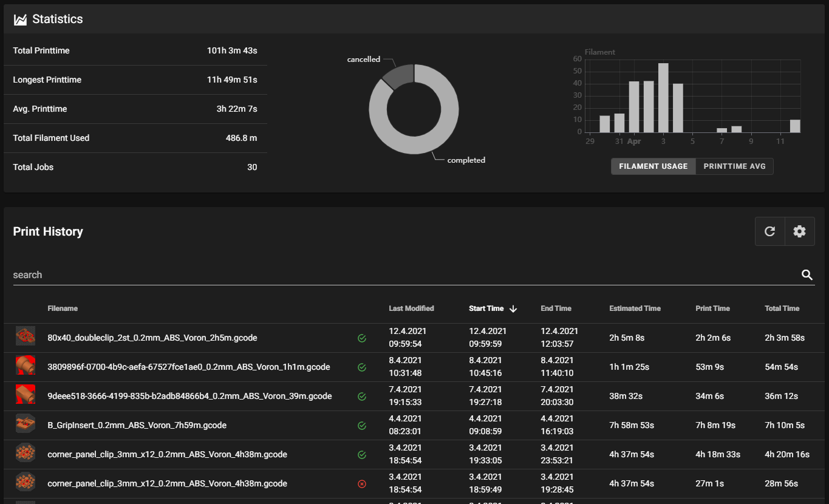
Task: Click the search magnifier icon
Action: 807,275
